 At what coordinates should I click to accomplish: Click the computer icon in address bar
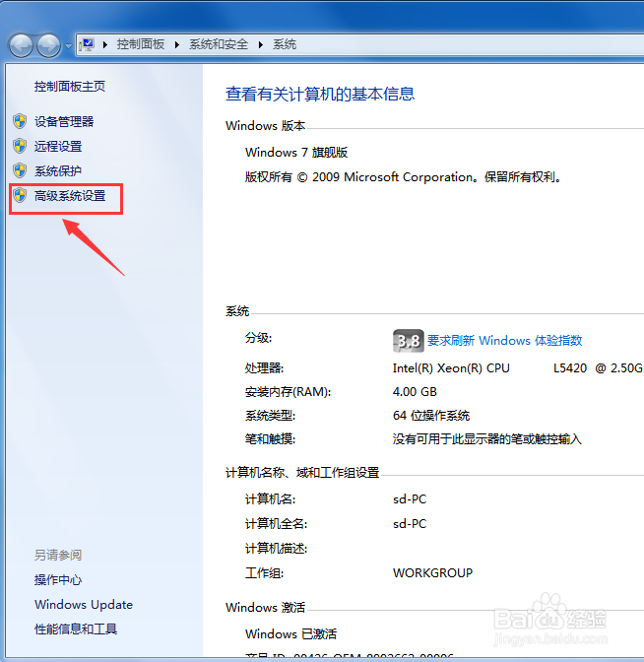88,44
